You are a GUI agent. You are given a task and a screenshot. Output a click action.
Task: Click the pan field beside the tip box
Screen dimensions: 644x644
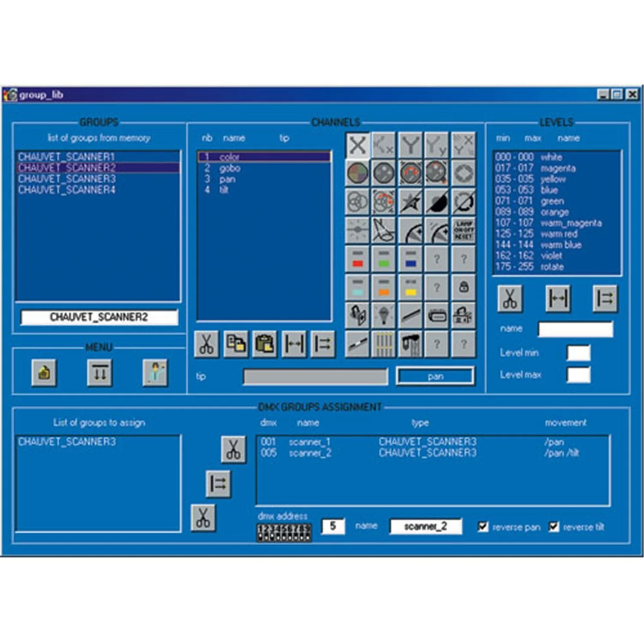pyautogui.click(x=435, y=377)
